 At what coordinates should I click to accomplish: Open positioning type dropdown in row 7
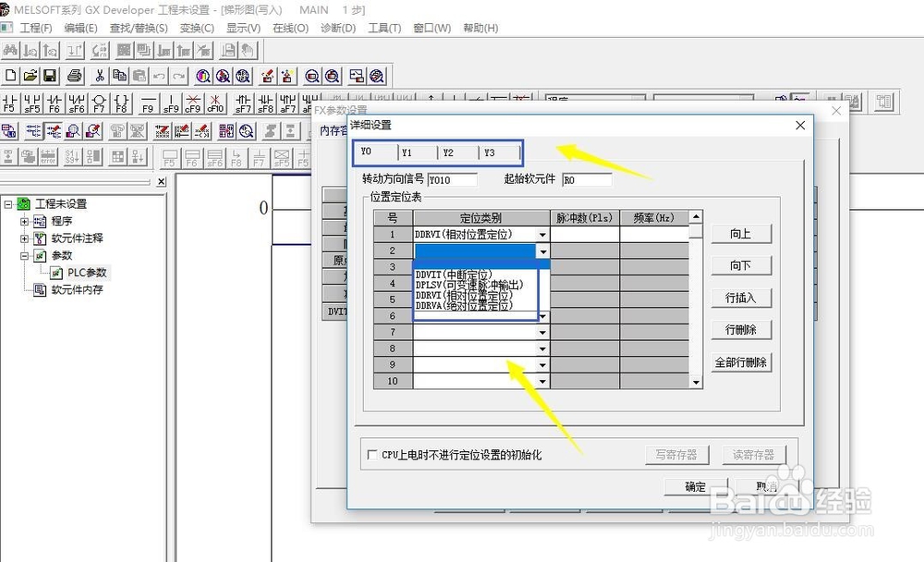(542, 333)
